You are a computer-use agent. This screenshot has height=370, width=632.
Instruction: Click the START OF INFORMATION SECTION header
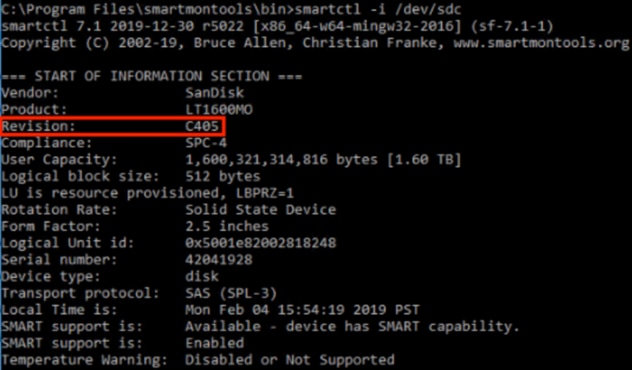pos(152,76)
